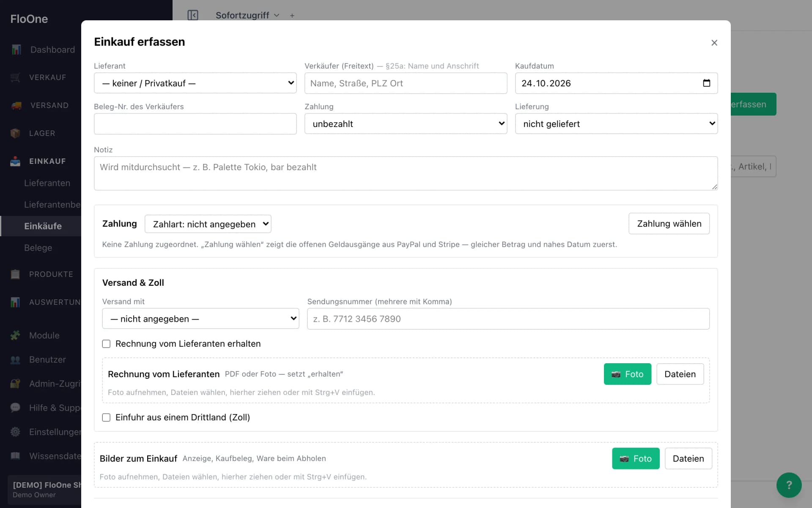Enable Einfuhr aus einem Drittland (Zoll)
The width and height of the screenshot is (812, 508).
click(x=106, y=417)
